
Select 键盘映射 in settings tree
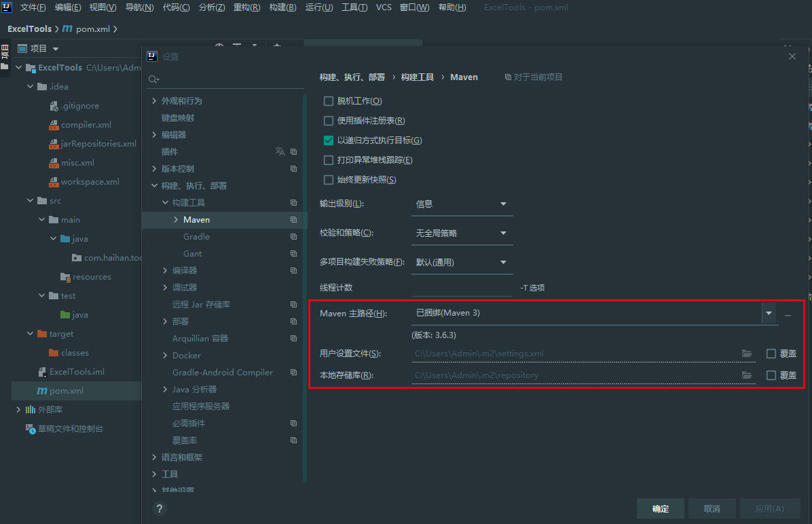click(x=178, y=118)
